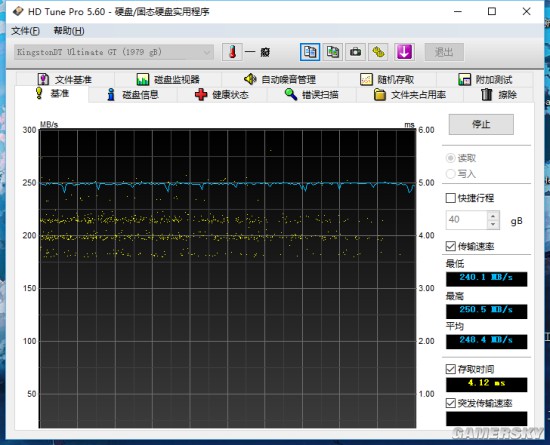The image size is (550, 445).
Task: Open options via the gold coins icon
Action: [x=378, y=52]
